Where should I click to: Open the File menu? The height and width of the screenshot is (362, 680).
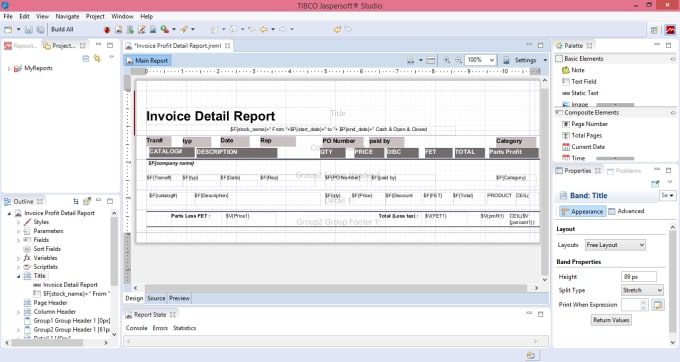(8, 16)
